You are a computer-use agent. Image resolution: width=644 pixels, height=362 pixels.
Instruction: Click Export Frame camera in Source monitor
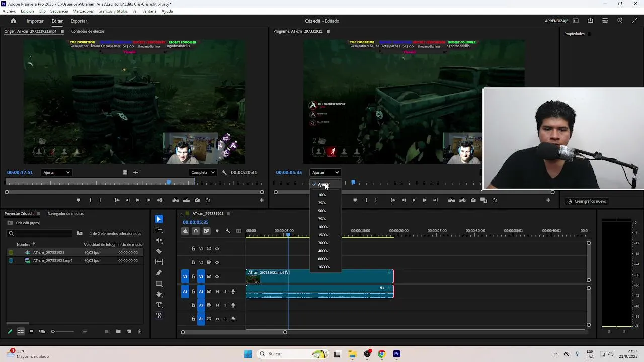[x=197, y=200]
